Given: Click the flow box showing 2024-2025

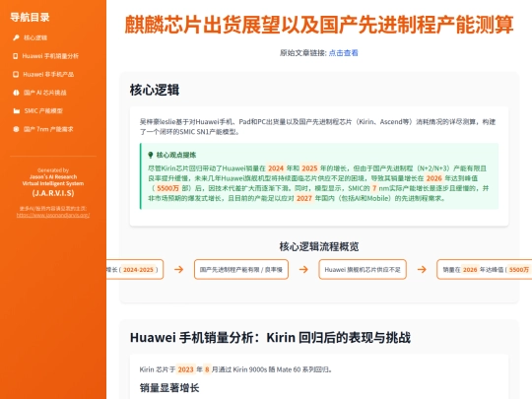Looking at the screenshot, I should click(135, 269).
